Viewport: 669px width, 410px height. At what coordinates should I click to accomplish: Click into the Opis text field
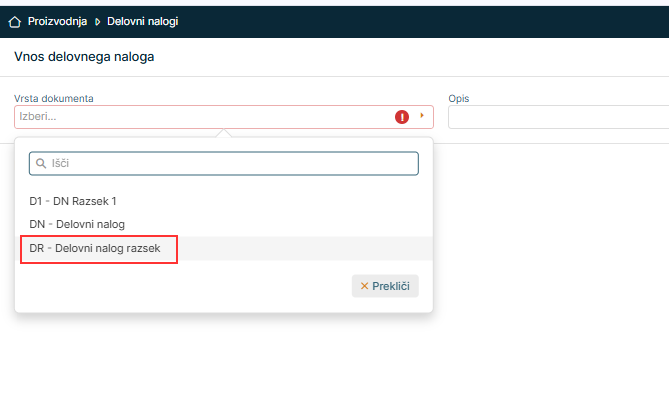(555, 117)
